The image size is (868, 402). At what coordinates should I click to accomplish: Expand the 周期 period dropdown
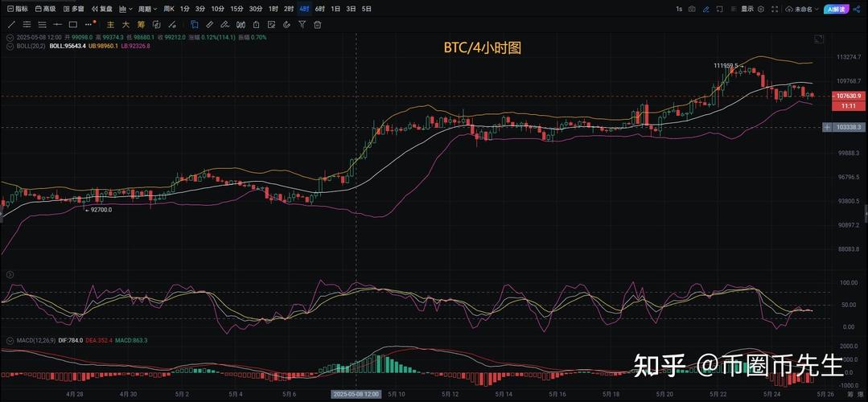147,9
